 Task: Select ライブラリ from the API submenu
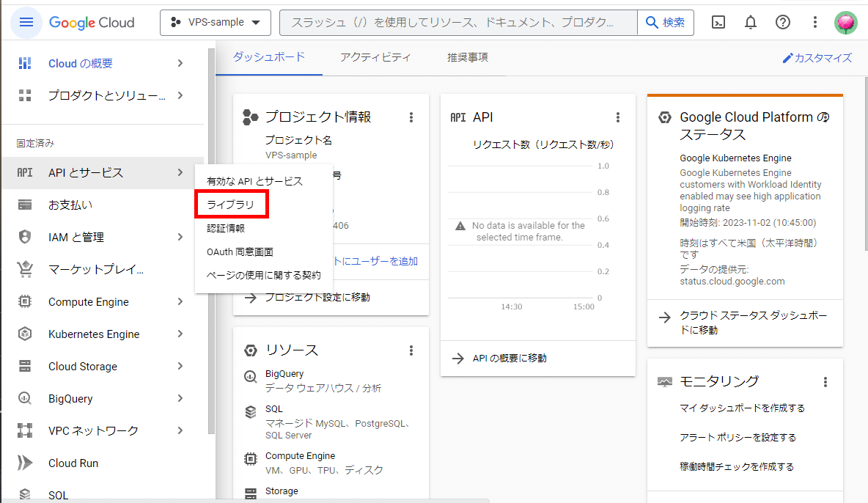pyautogui.click(x=232, y=204)
